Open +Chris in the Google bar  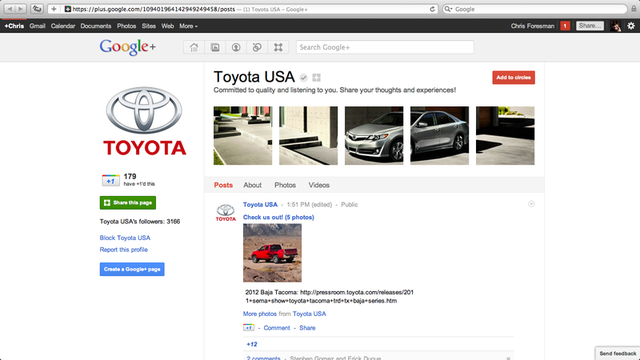tap(14, 26)
